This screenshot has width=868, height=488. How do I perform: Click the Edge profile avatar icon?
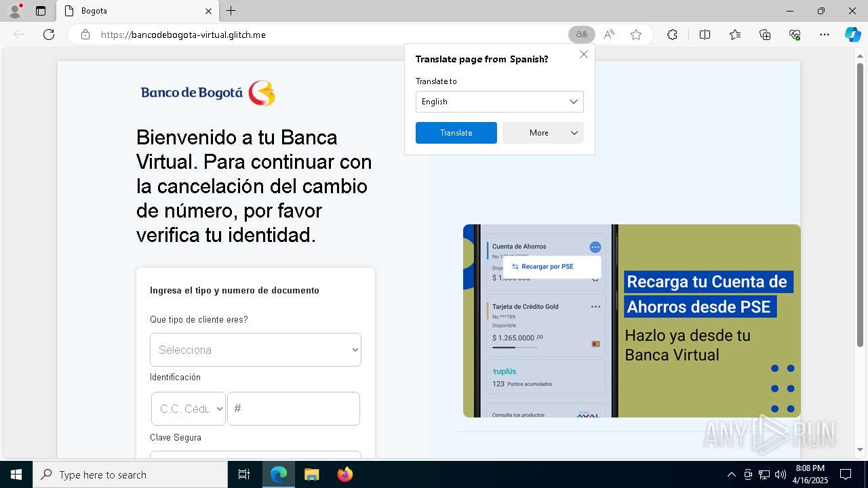(x=15, y=11)
